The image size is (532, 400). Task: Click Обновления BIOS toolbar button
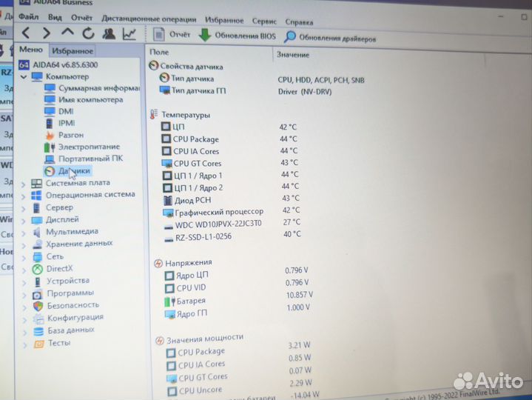pos(238,36)
